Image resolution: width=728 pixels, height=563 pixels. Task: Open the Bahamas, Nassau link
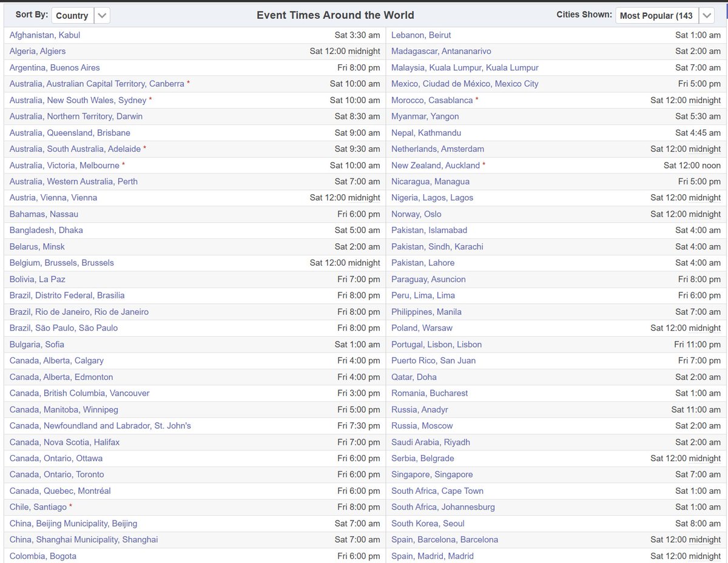44,214
